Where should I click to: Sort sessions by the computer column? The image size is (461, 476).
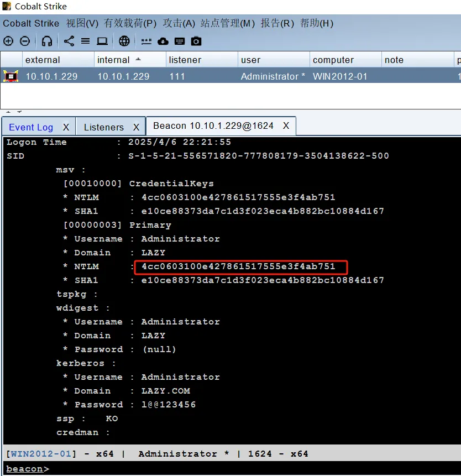[x=345, y=60]
